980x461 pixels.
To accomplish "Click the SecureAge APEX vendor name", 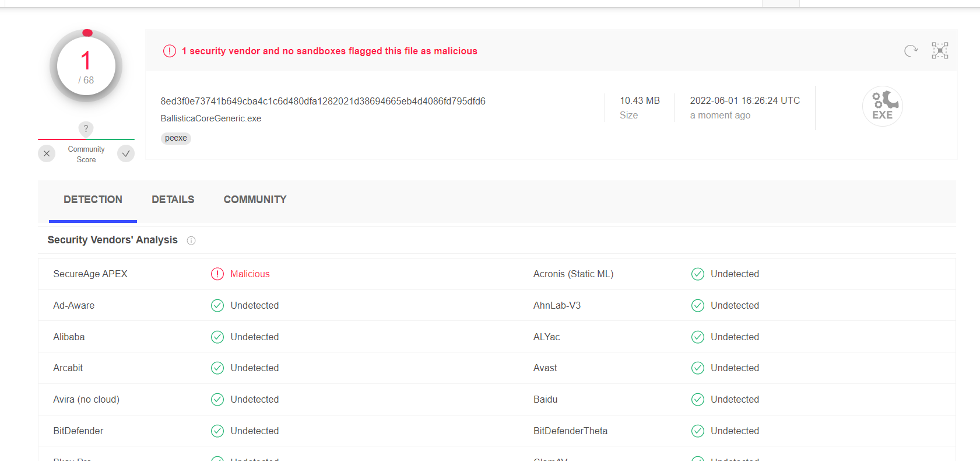I will (90, 274).
